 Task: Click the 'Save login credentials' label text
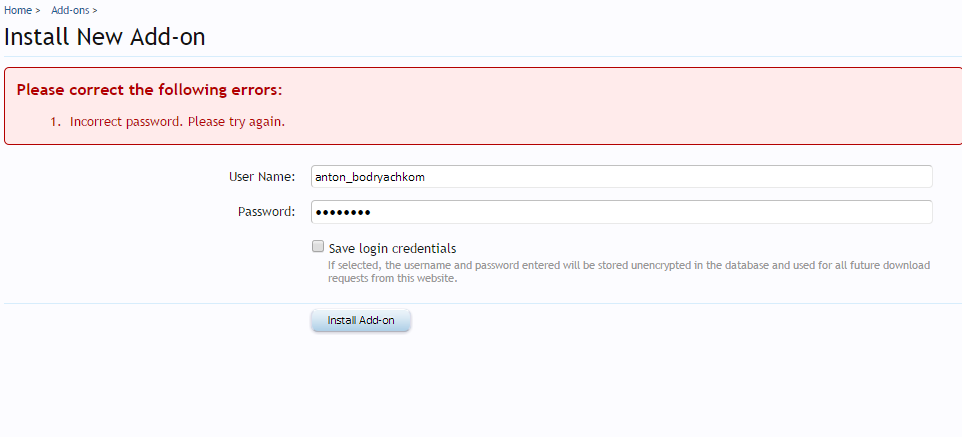coord(392,248)
